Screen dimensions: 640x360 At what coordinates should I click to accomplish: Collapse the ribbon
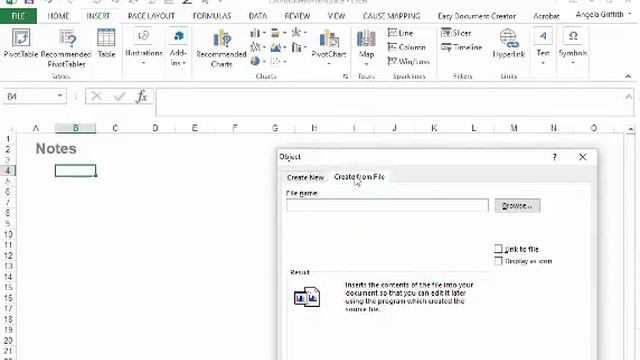(x=628, y=76)
